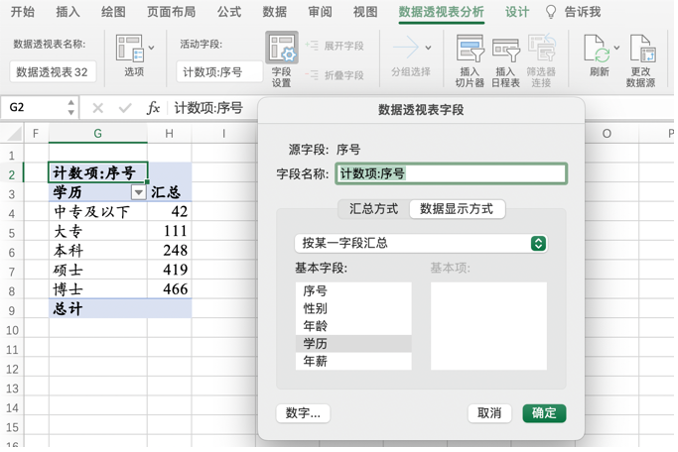Open the 学历 filter dropdown in pivot table
678x452 pixels.
click(138, 193)
